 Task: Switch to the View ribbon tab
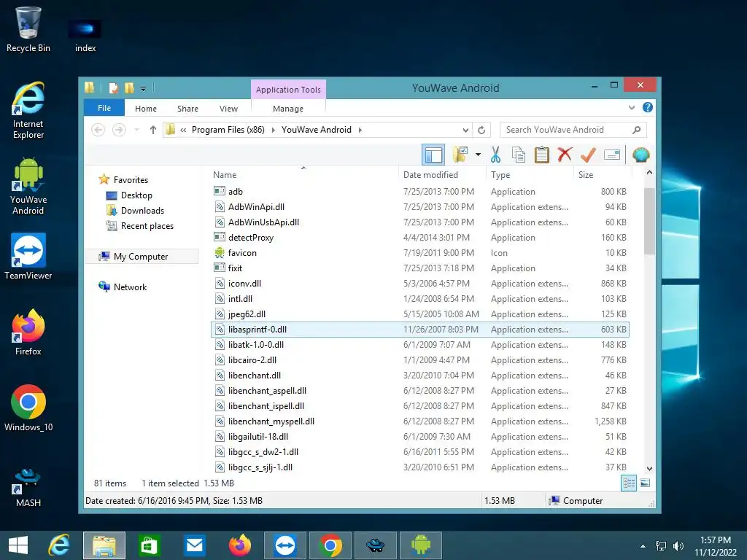[x=228, y=109]
